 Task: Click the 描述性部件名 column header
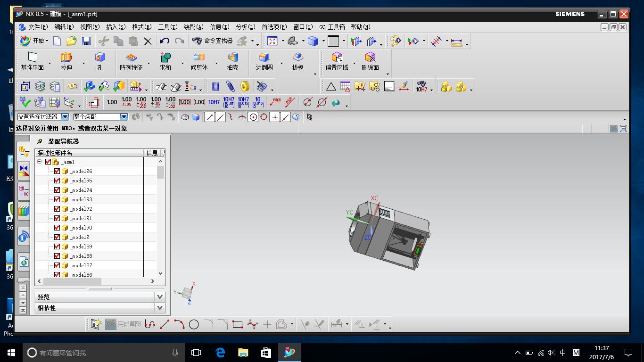click(x=89, y=153)
